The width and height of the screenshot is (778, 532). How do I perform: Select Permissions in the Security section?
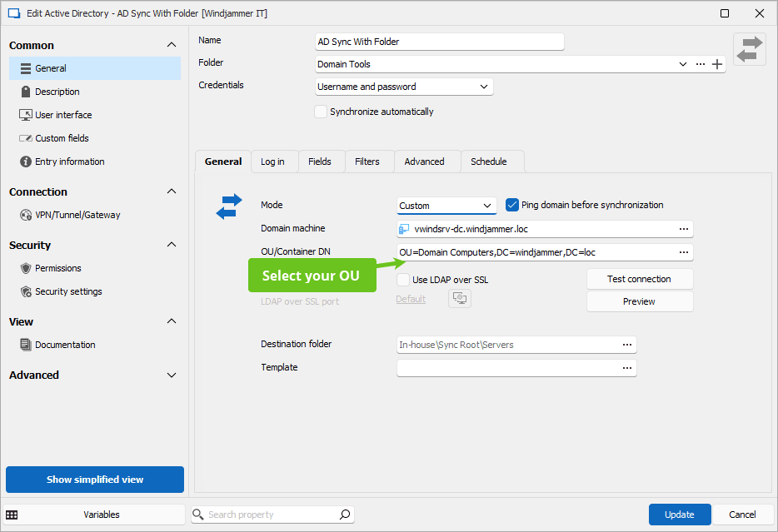pyautogui.click(x=58, y=268)
